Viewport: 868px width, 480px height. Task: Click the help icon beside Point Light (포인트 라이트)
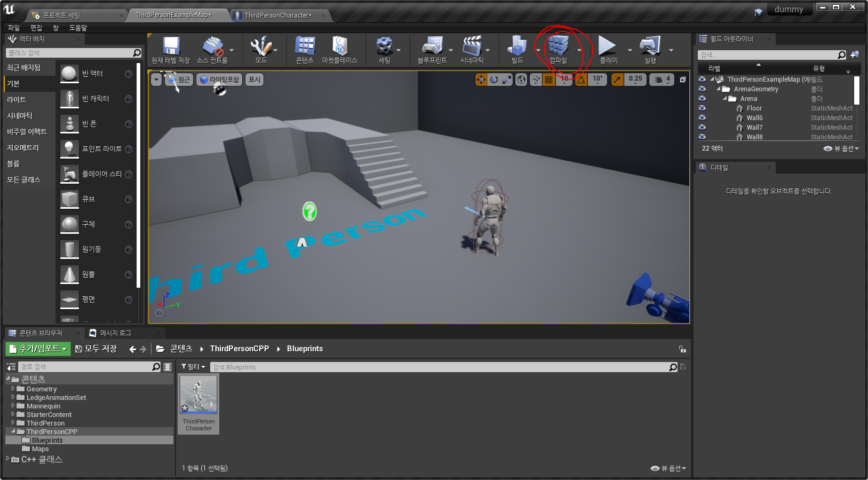coord(129,149)
